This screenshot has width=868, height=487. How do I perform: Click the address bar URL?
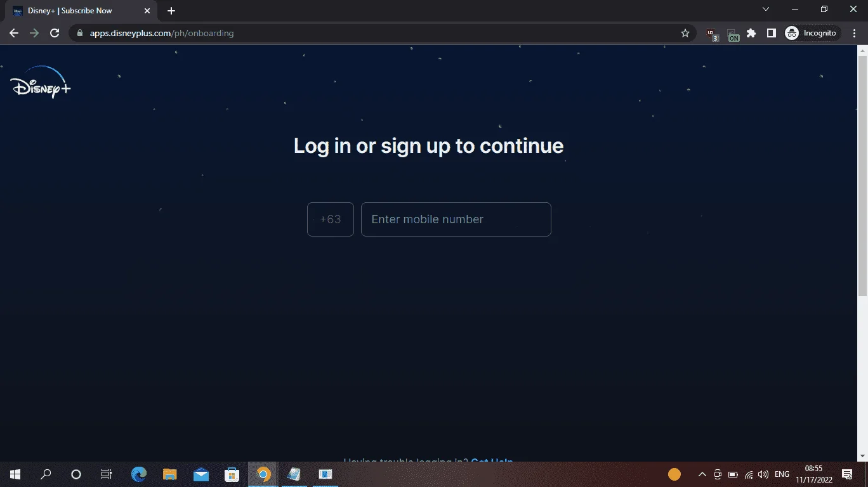pyautogui.click(x=161, y=33)
